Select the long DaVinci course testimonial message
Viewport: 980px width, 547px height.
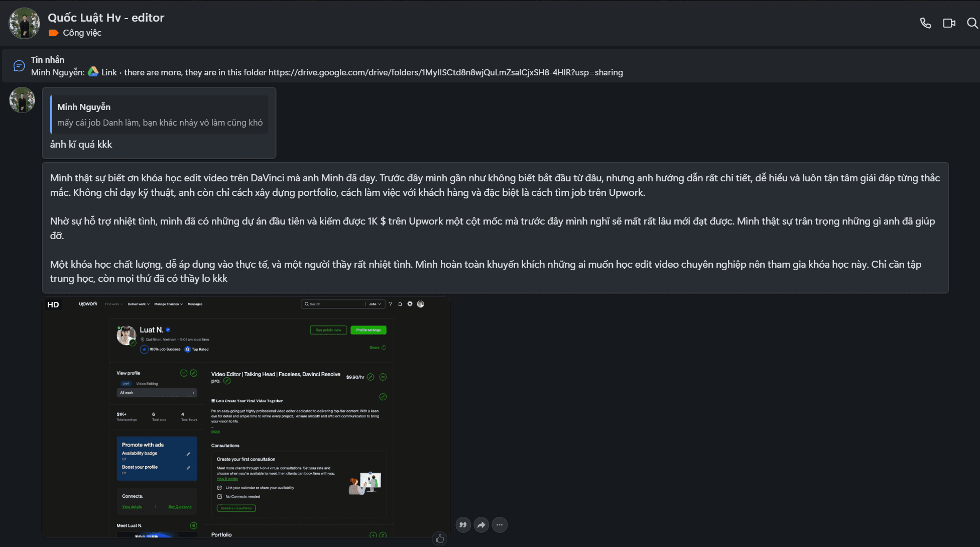coord(495,228)
